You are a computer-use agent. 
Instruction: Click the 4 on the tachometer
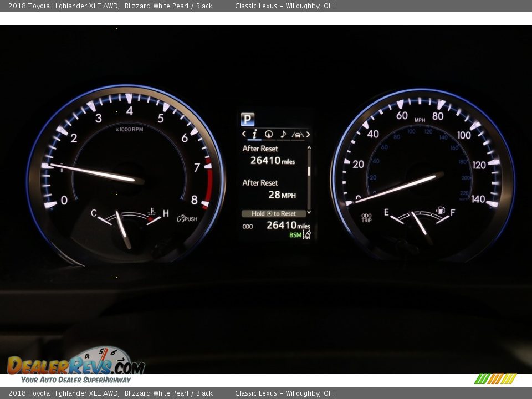click(x=130, y=111)
